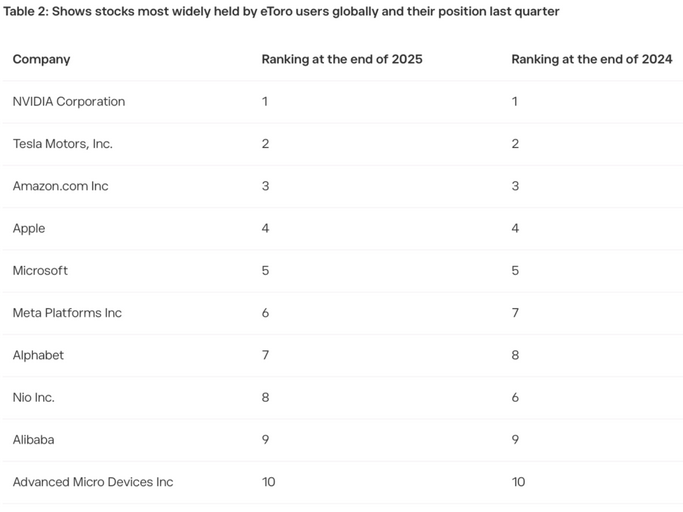Click the Amazon.com Inc company name
The height and width of the screenshot is (512, 683).
point(61,186)
